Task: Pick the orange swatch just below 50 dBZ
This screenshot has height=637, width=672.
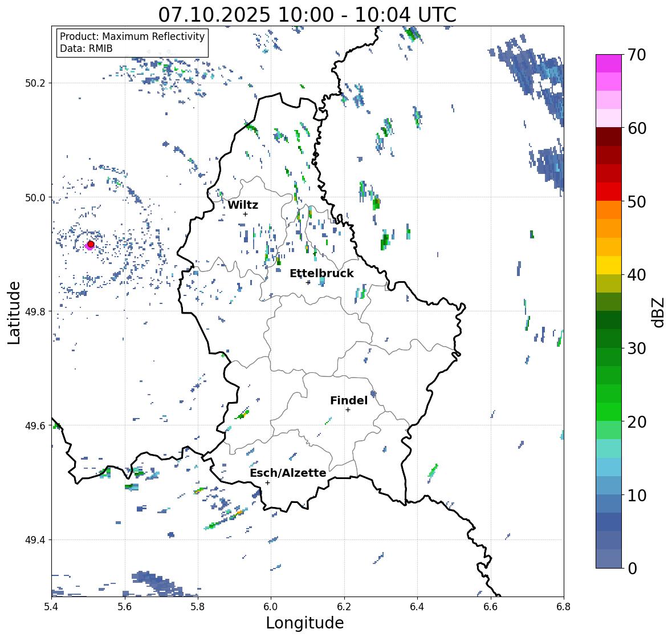Action: click(609, 210)
